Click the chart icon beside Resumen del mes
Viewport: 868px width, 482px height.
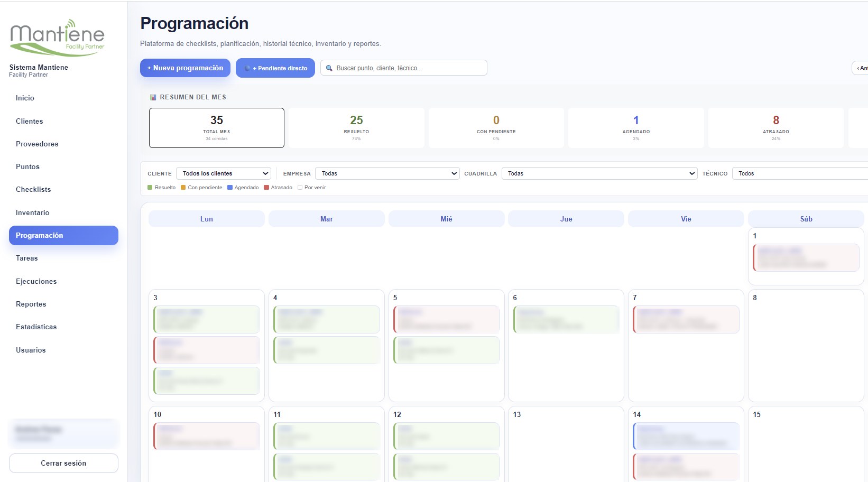tap(153, 97)
